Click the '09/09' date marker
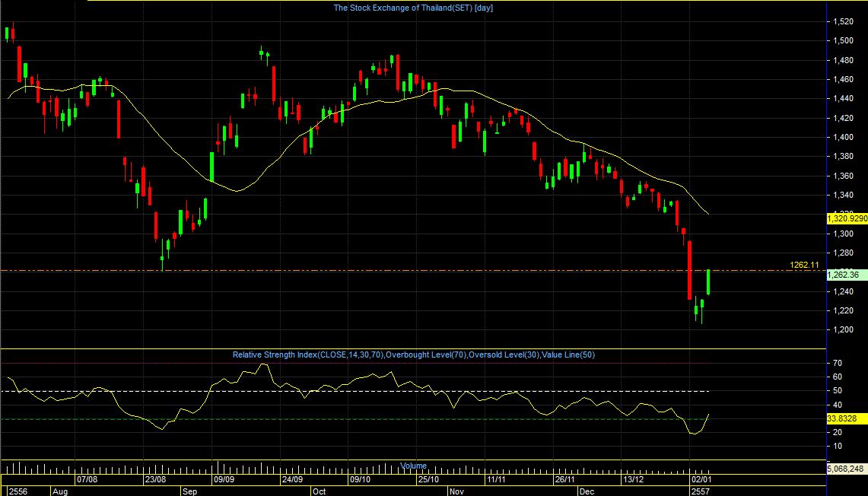 click(224, 479)
